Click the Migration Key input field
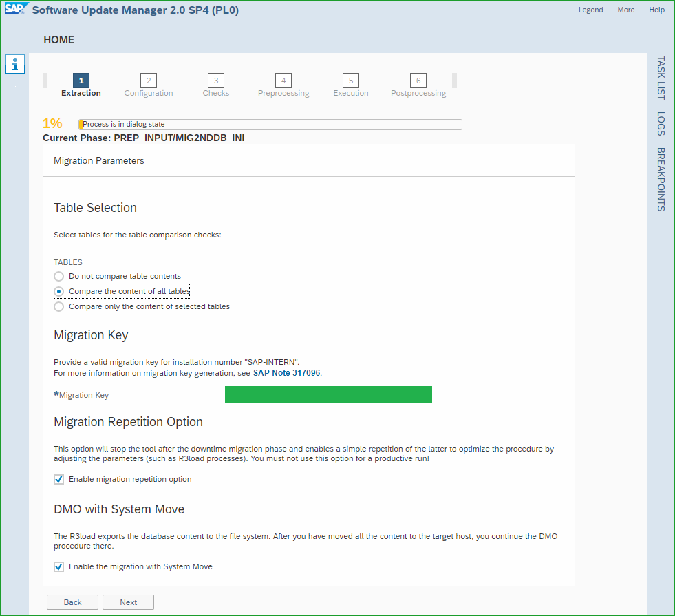This screenshot has width=675, height=616. tap(328, 395)
